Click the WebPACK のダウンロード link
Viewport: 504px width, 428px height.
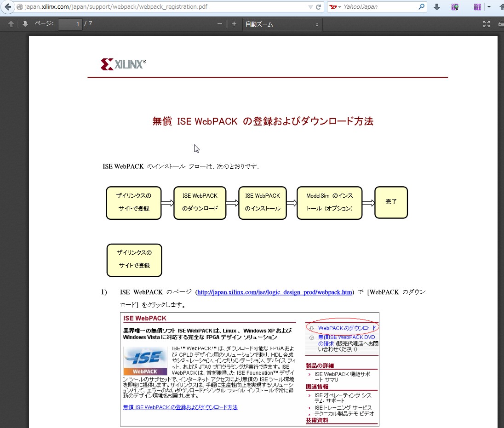(x=347, y=328)
